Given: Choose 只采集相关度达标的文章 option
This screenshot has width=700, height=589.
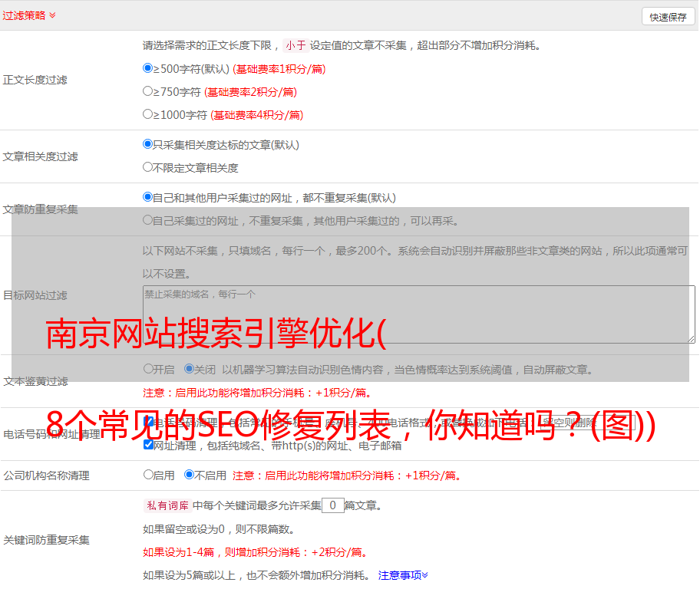Looking at the screenshot, I should click(147, 143).
